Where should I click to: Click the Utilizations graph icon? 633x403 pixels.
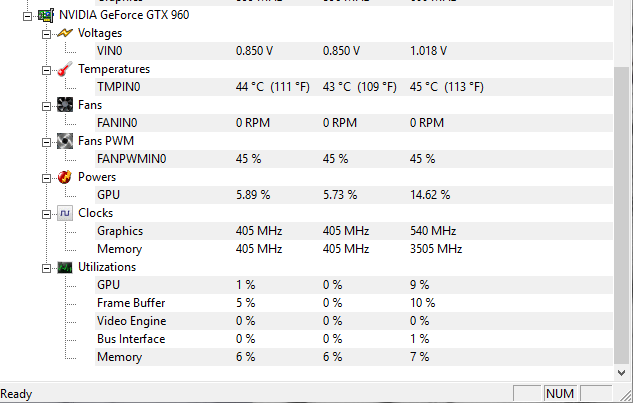65,267
